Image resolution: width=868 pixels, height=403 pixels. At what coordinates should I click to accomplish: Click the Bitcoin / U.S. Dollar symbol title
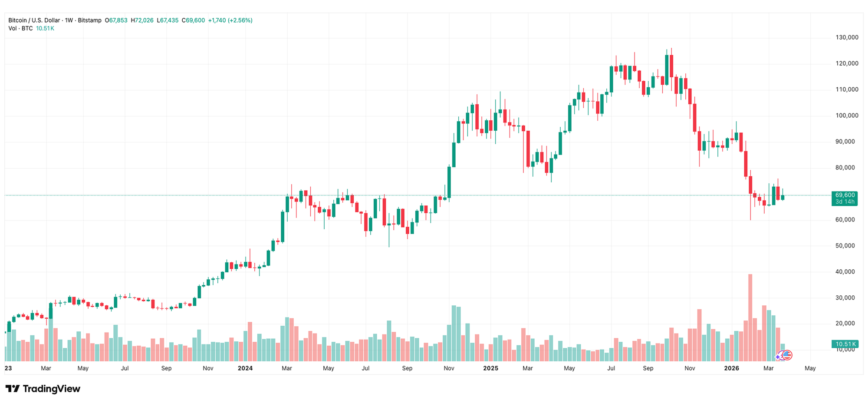tap(34, 20)
